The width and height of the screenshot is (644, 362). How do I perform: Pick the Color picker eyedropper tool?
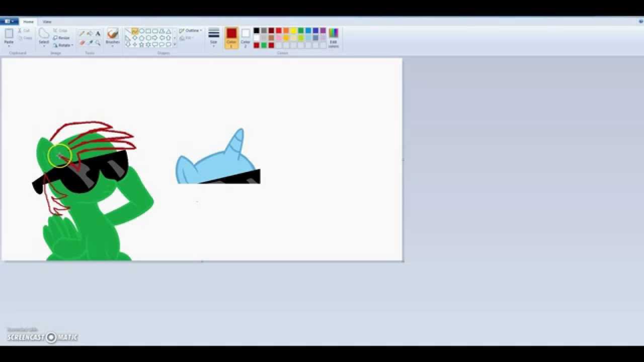point(90,43)
